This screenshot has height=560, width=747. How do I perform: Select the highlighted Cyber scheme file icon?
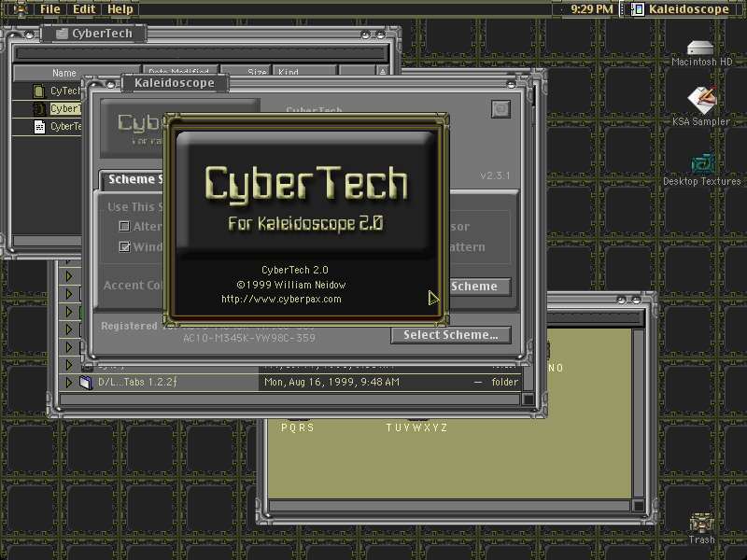pyautogui.click(x=39, y=108)
